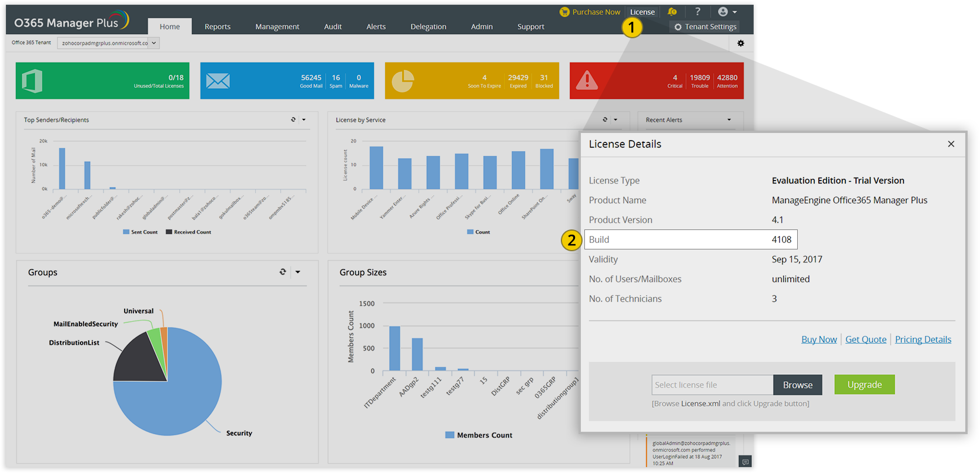Click the pie icon on the yellow card
980x473 pixels.
click(403, 81)
